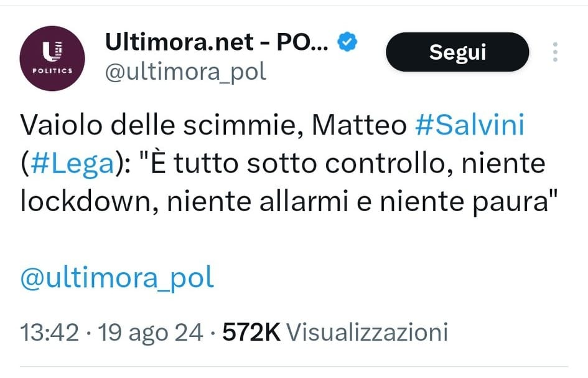Open the Ultimora Politics profile avatar
This screenshot has height=378, width=588.
pos(52,58)
